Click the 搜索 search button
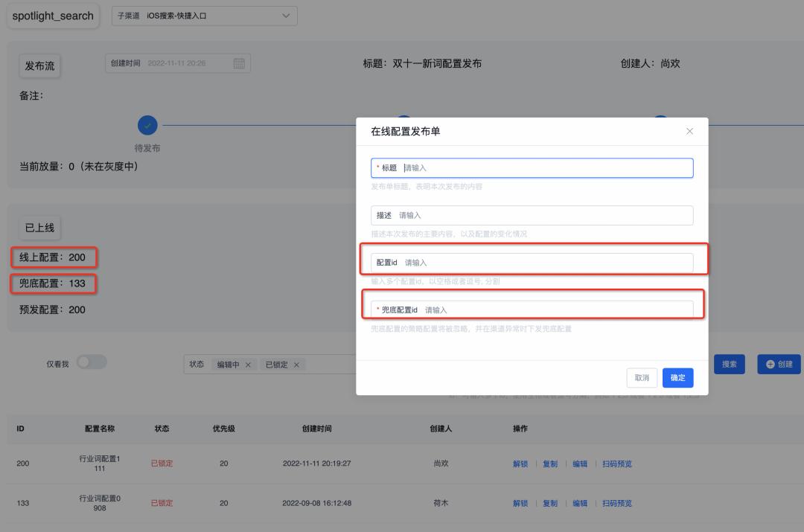The height and width of the screenshot is (532, 804). [x=729, y=364]
